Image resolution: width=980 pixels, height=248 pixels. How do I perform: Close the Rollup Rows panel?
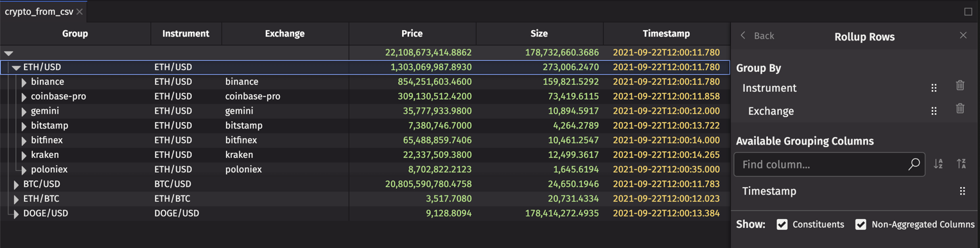963,35
